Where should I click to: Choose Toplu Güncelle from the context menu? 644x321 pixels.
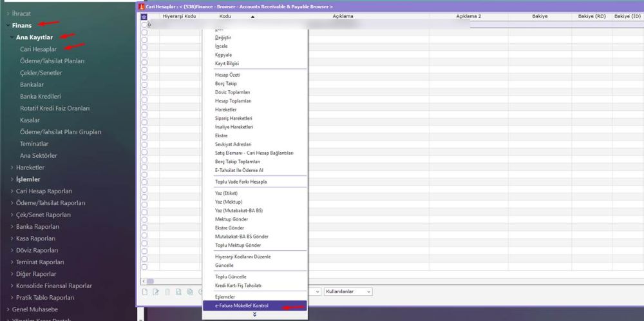coord(231,277)
